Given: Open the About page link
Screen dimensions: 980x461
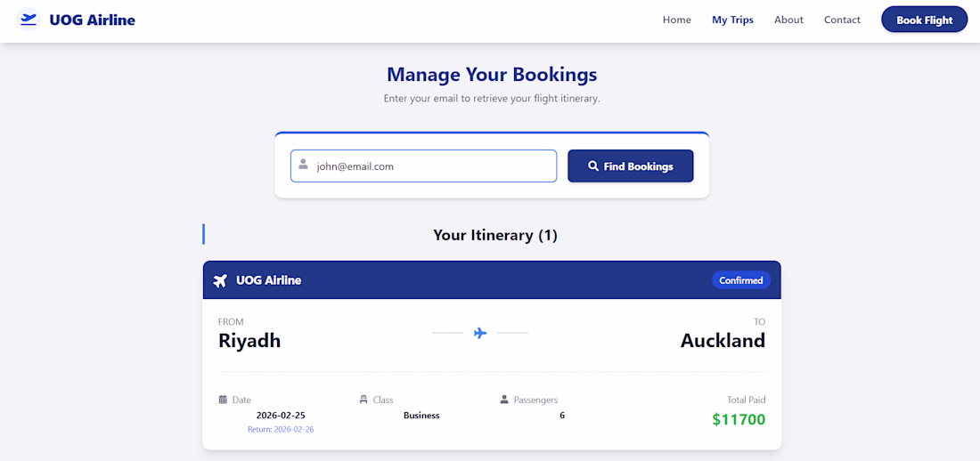Looking at the screenshot, I should point(788,20).
